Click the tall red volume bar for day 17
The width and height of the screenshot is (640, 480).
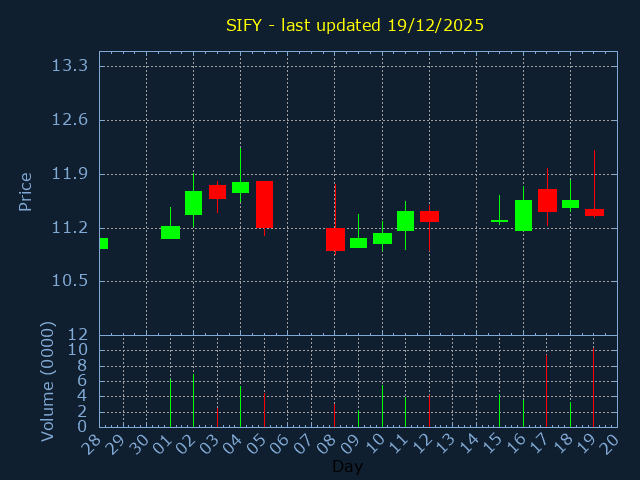pyautogui.click(x=547, y=391)
